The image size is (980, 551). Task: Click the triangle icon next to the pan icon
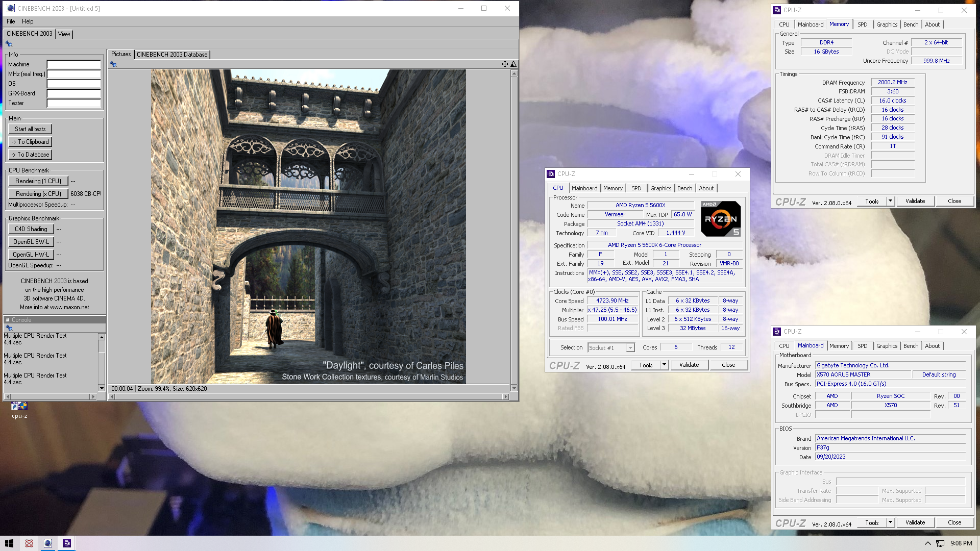pos(513,64)
